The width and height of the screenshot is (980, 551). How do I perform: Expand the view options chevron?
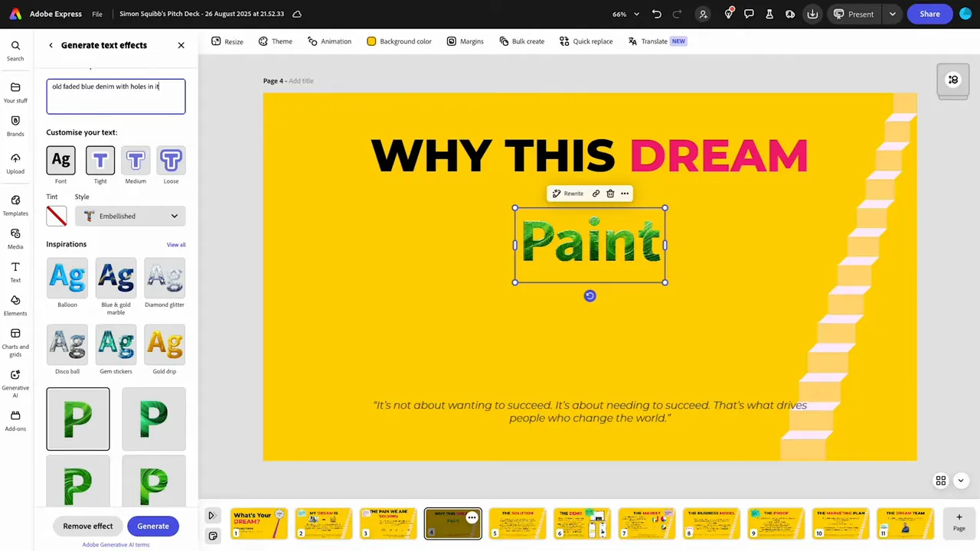coord(960,481)
